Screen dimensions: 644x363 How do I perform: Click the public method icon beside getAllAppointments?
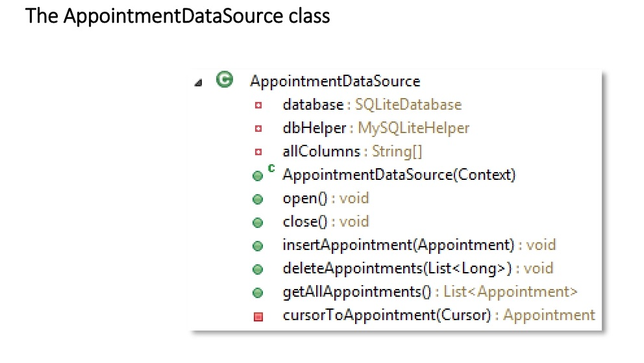tap(258, 293)
